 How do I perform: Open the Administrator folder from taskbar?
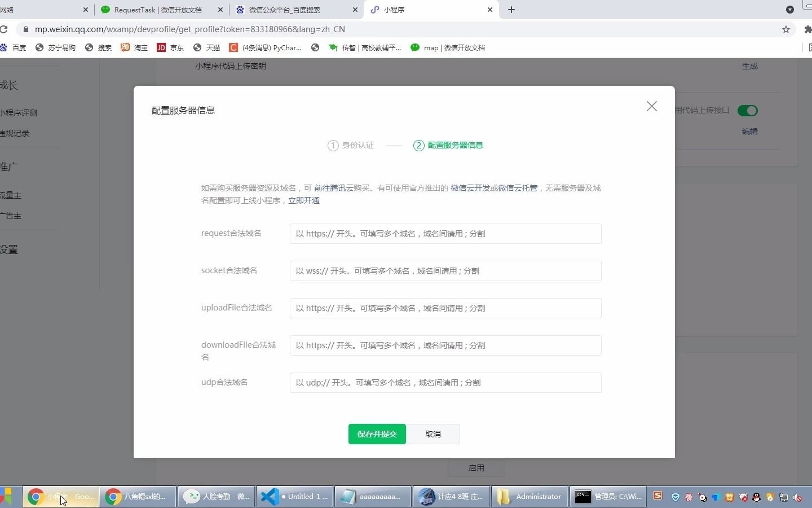tap(529, 497)
